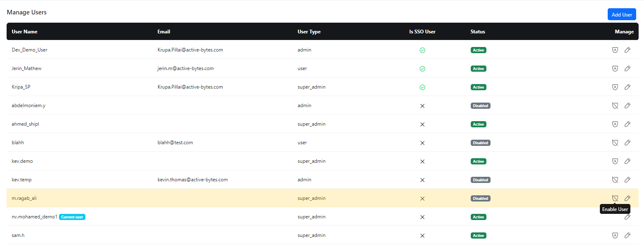Enable user abdelmoniem.y with crossed shield
The image size is (644, 246).
[615, 105]
